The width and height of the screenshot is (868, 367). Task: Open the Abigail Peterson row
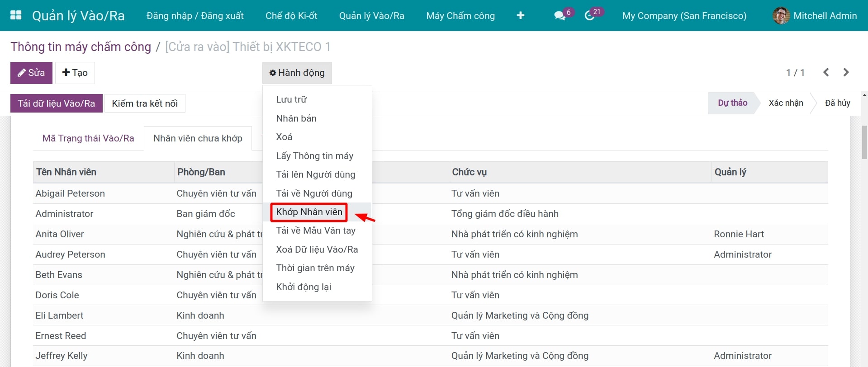tap(430, 193)
